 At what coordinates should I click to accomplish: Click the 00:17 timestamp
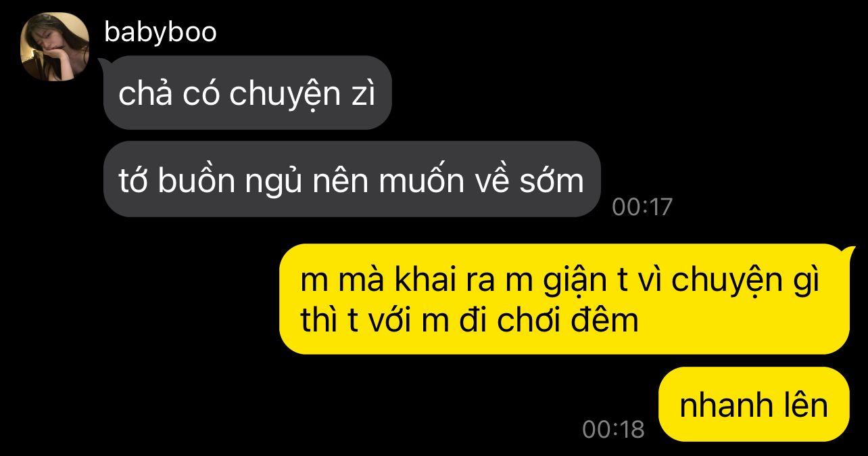[x=642, y=207]
